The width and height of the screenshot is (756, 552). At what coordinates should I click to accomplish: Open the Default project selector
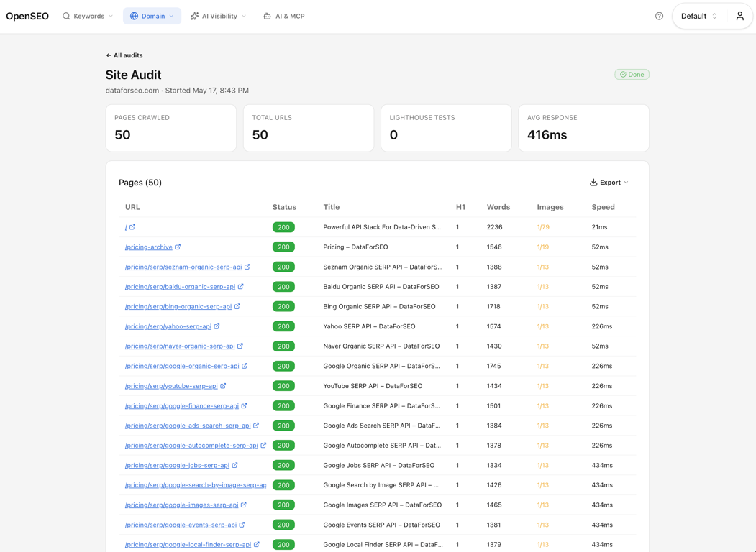pos(699,16)
